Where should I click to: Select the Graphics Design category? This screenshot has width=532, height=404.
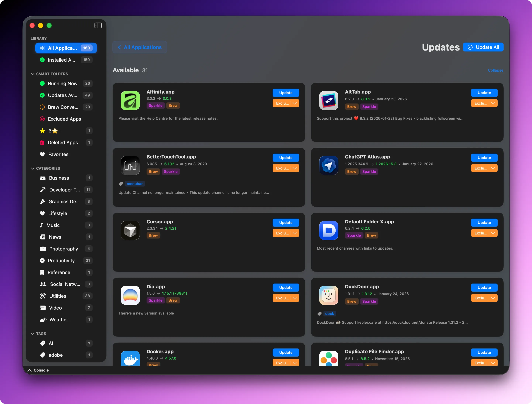[x=66, y=201]
